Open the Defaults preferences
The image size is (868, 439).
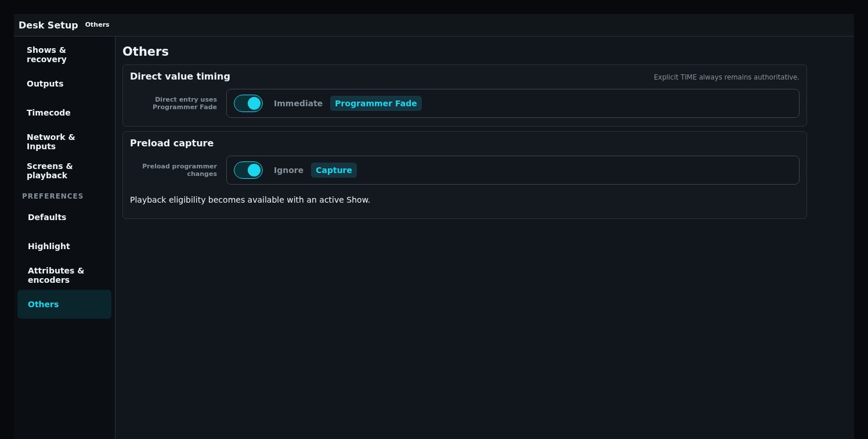[64, 217]
